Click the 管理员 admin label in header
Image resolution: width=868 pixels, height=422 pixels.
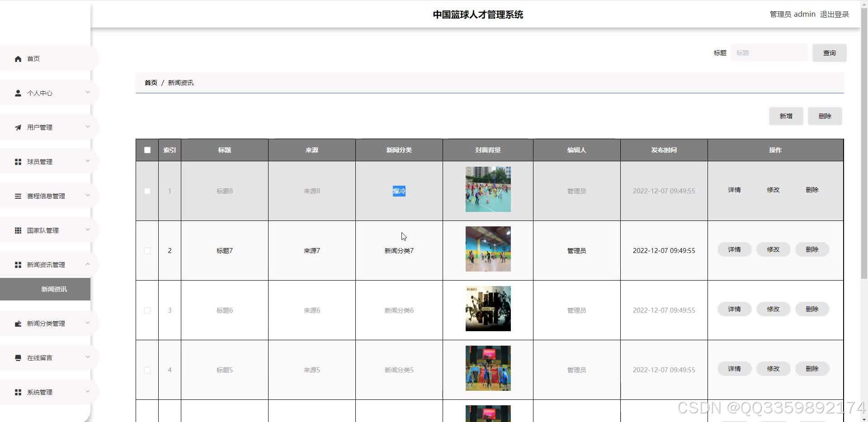793,14
